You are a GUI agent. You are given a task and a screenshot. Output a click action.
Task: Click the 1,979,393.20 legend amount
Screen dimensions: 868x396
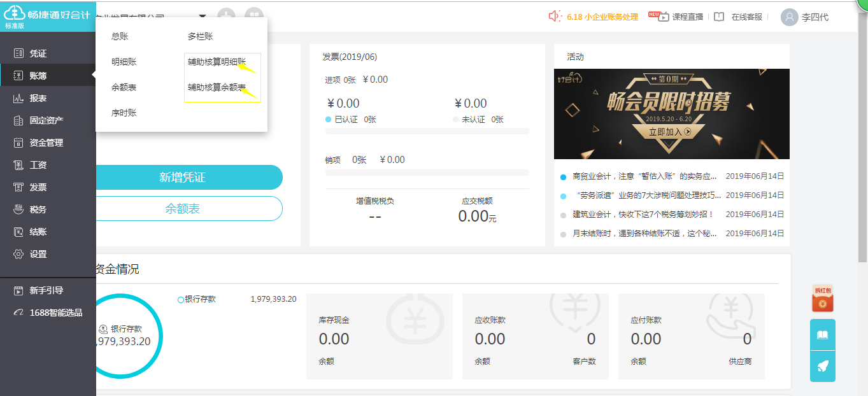pyautogui.click(x=273, y=299)
